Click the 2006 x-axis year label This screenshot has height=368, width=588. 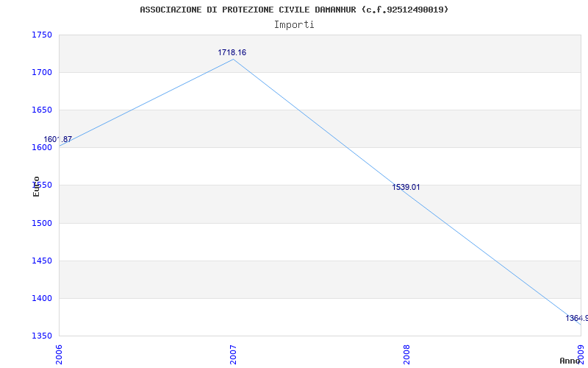click(60, 355)
